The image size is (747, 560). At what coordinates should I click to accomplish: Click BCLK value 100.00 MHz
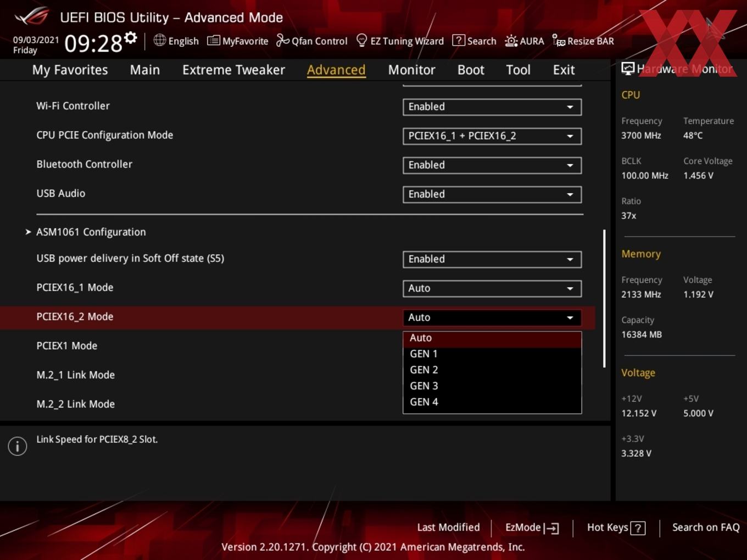[645, 176]
